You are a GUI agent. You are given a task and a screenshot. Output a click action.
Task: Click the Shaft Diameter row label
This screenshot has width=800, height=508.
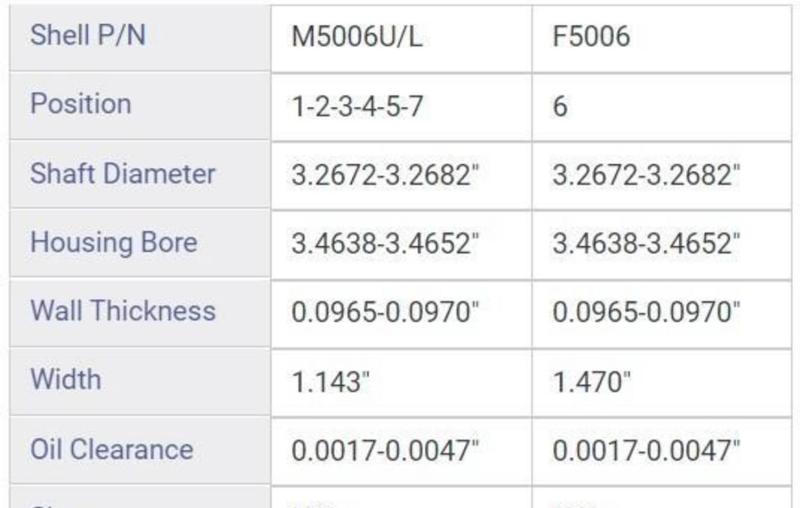click(123, 173)
